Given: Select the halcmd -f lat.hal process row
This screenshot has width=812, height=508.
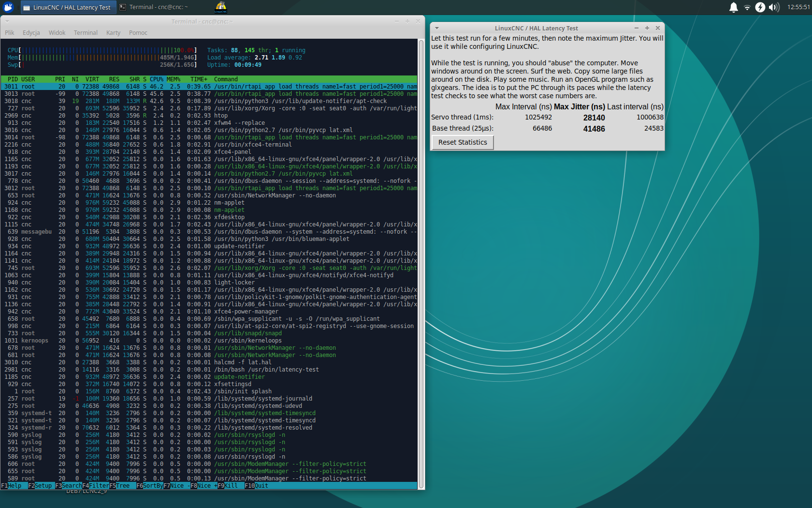Looking at the screenshot, I should point(209,362).
